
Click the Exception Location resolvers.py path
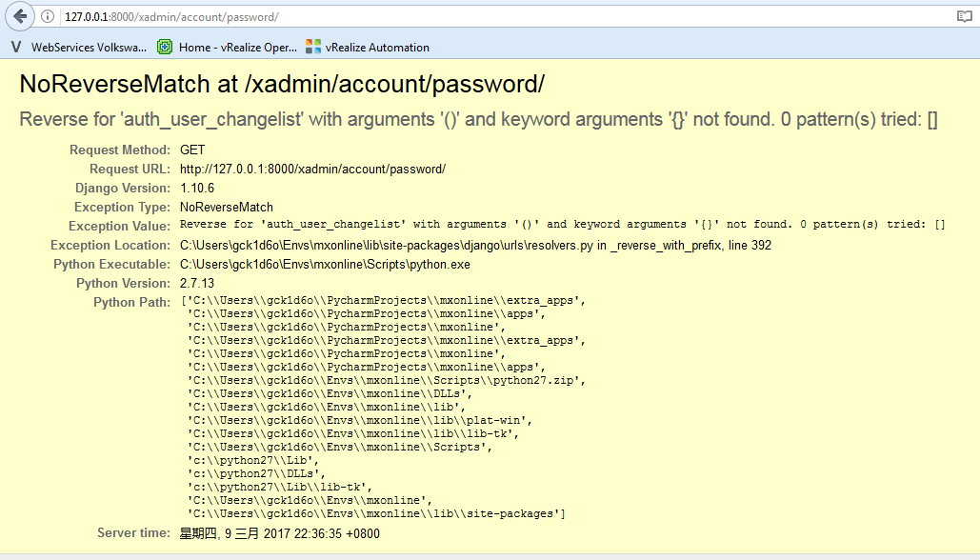(x=475, y=246)
